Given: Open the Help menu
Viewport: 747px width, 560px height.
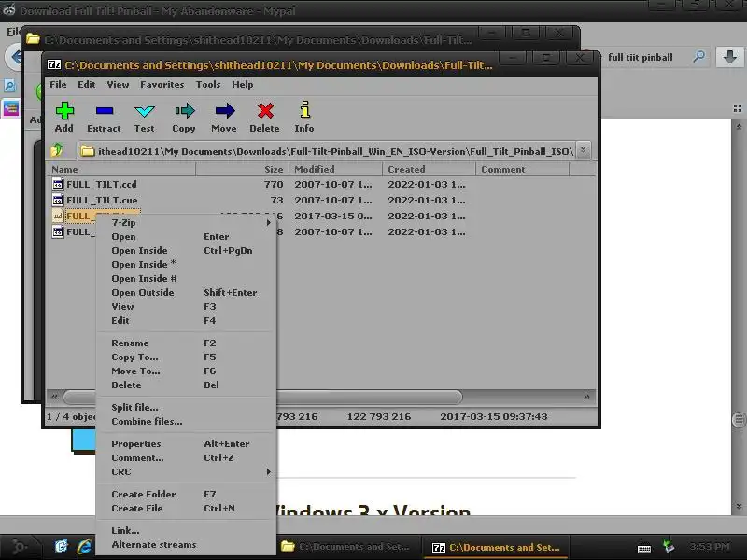Looking at the screenshot, I should [x=243, y=84].
